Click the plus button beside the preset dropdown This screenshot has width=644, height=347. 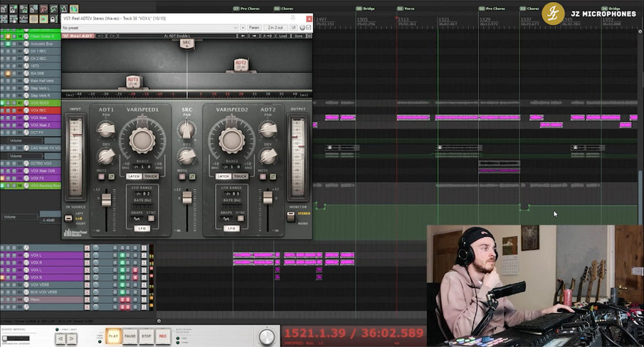tap(243, 28)
